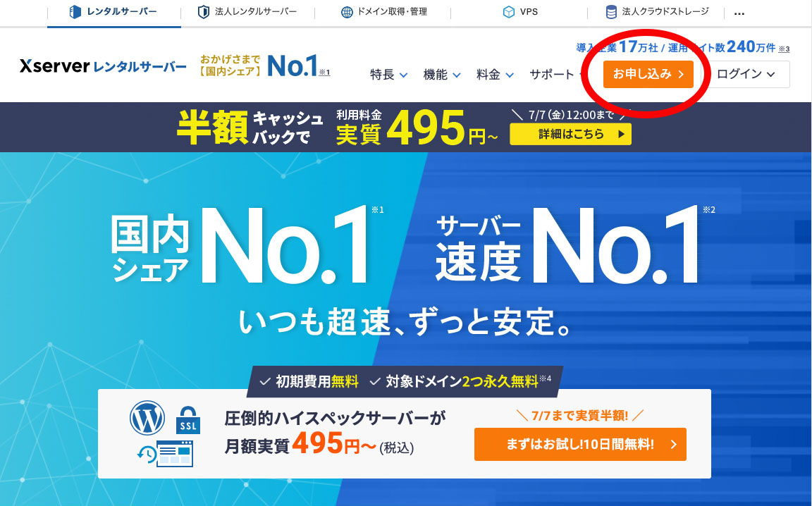The width and height of the screenshot is (812, 506).
Task: Open the ログイン dropdown
Action: (746, 74)
